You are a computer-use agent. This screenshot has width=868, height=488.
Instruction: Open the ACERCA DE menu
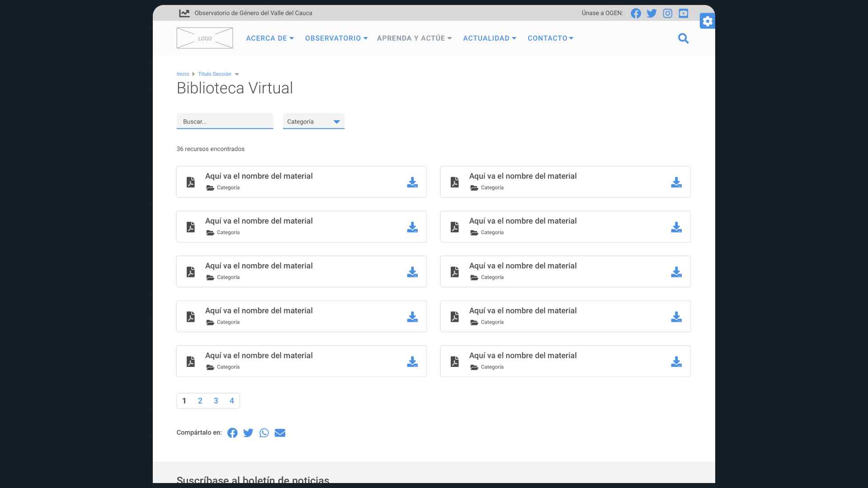click(269, 38)
